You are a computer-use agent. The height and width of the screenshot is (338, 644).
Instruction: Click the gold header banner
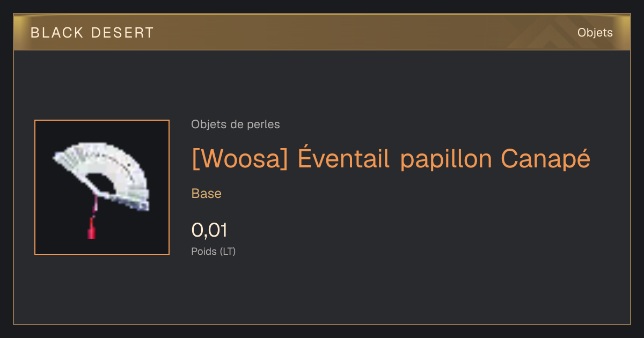tap(322, 32)
